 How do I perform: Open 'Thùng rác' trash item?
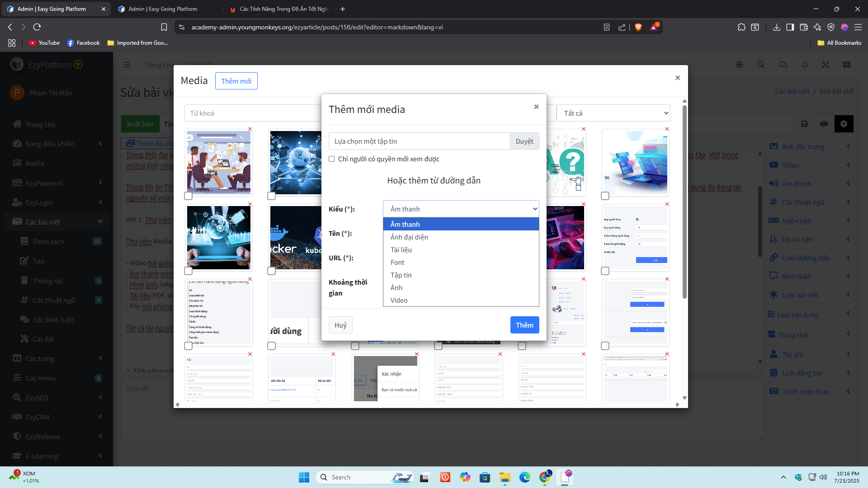pyautogui.click(x=47, y=281)
